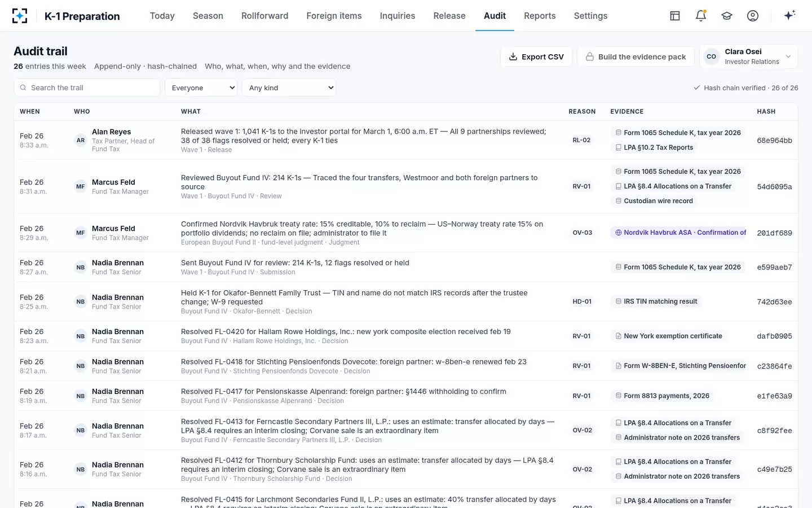The image size is (812, 508).
Task: Click Marcus Feld name in the 8:31 a.m. row
Action: [x=113, y=182]
